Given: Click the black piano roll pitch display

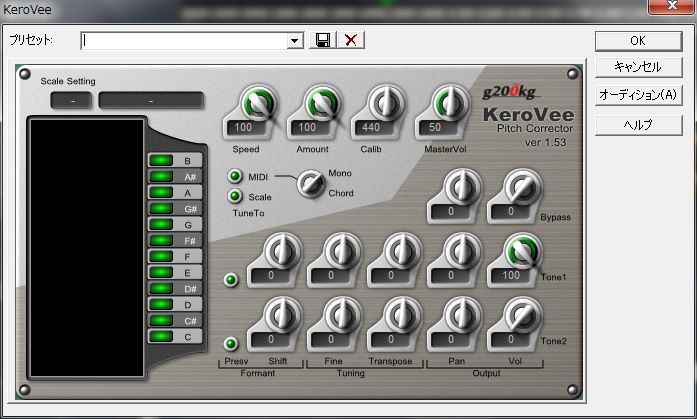Looking at the screenshot, I should point(87,248).
